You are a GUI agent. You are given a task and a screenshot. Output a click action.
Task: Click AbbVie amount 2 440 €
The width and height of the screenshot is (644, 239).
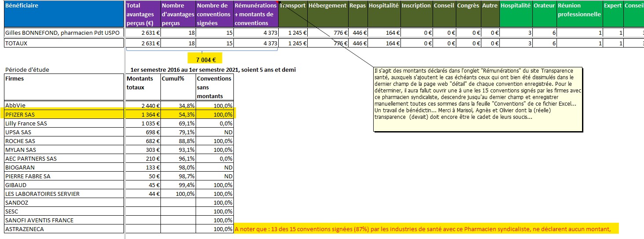[143, 106]
